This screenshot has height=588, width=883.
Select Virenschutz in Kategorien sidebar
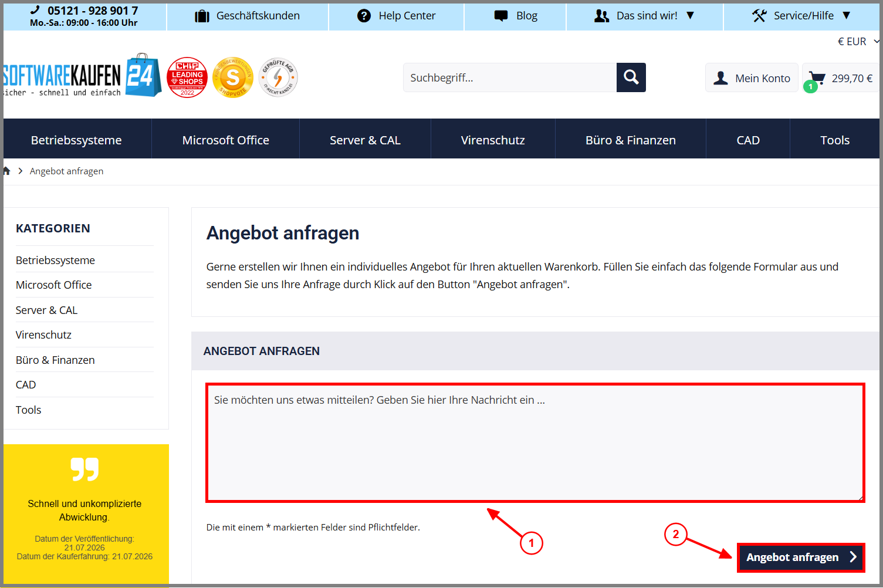point(43,334)
